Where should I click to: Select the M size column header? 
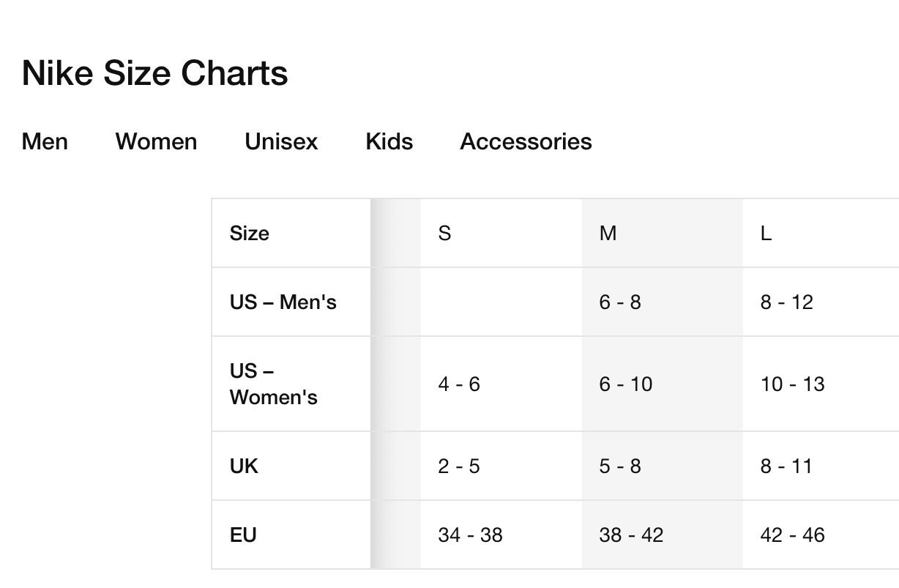coord(608,233)
